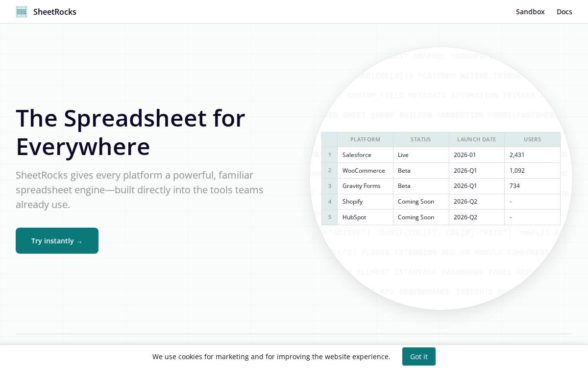Open the Sandbox nav link
588x368 pixels.
530,12
